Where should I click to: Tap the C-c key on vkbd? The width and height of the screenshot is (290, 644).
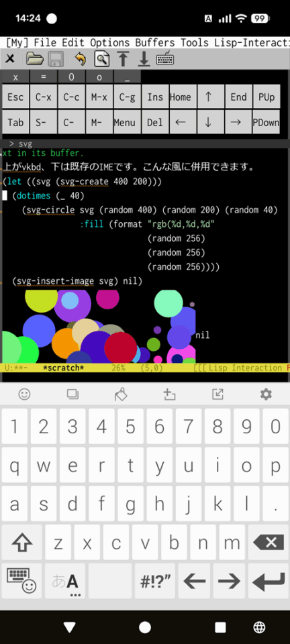tap(71, 97)
